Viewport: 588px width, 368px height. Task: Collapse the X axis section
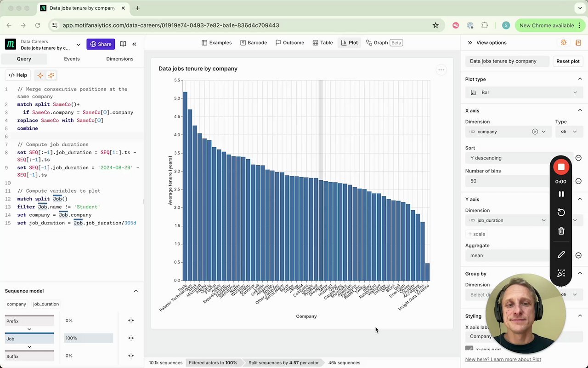coord(580,110)
